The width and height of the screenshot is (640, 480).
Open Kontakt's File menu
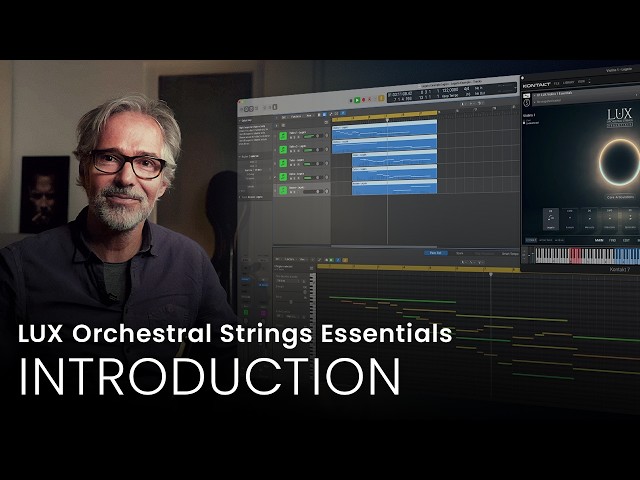pos(556,84)
